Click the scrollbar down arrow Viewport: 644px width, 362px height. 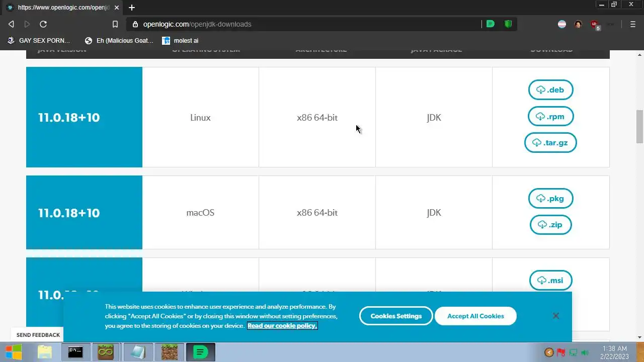[640, 337]
